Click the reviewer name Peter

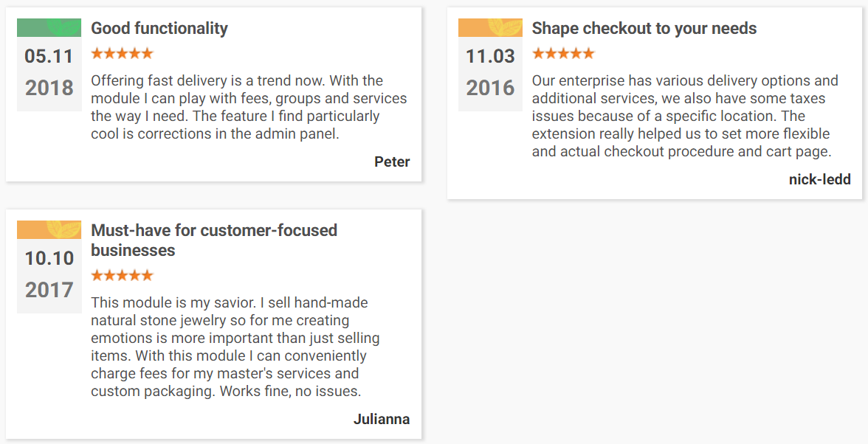(392, 162)
